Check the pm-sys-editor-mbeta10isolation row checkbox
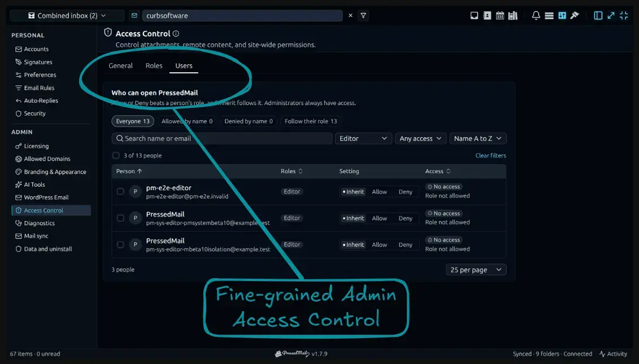Image resolution: width=639 pixels, height=364 pixels. 120,244
